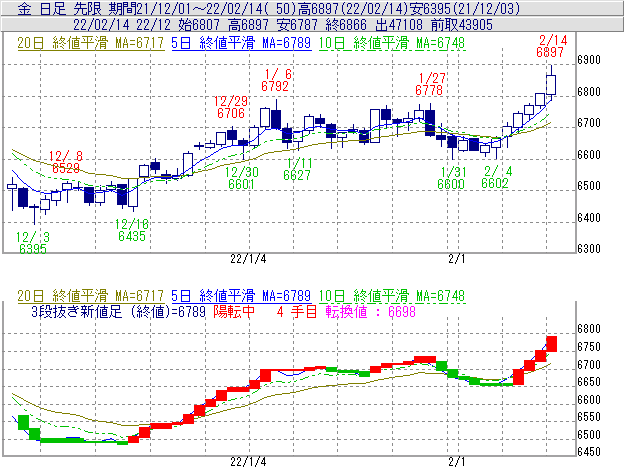This screenshot has width=624, height=475.
Task: Click the 12/8 6529 high annotation
Action: click(x=66, y=162)
